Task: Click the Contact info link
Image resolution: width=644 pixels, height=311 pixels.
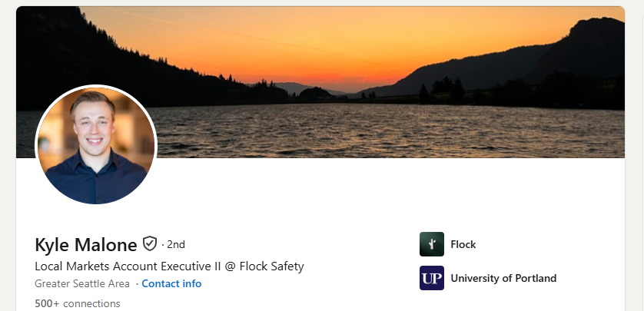Action: (x=171, y=283)
